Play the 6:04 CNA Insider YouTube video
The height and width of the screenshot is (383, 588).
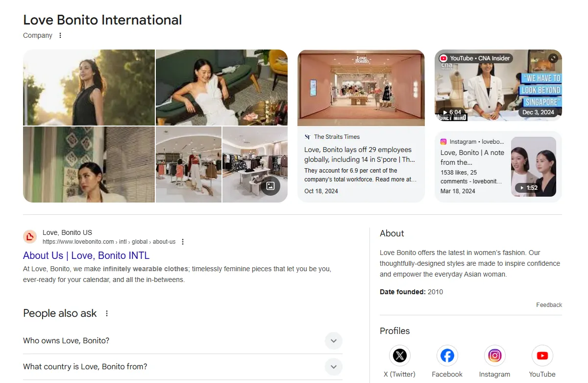(498, 85)
